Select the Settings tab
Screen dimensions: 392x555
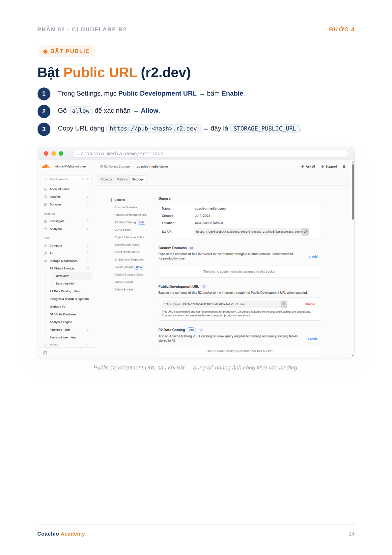pos(138,179)
